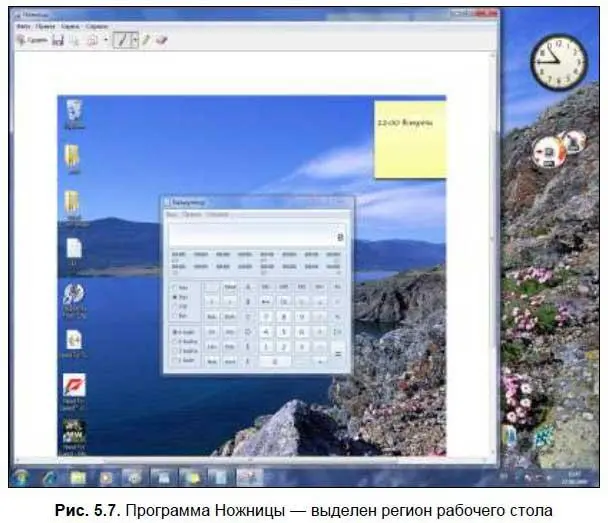This screenshot has height=523, width=608.
Task: Save the snip with the floppy disk icon
Action: coord(58,40)
